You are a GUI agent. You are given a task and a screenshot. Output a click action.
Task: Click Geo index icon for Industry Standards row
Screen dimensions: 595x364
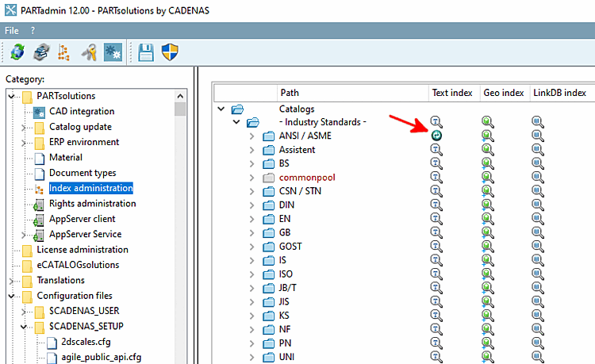488,121
